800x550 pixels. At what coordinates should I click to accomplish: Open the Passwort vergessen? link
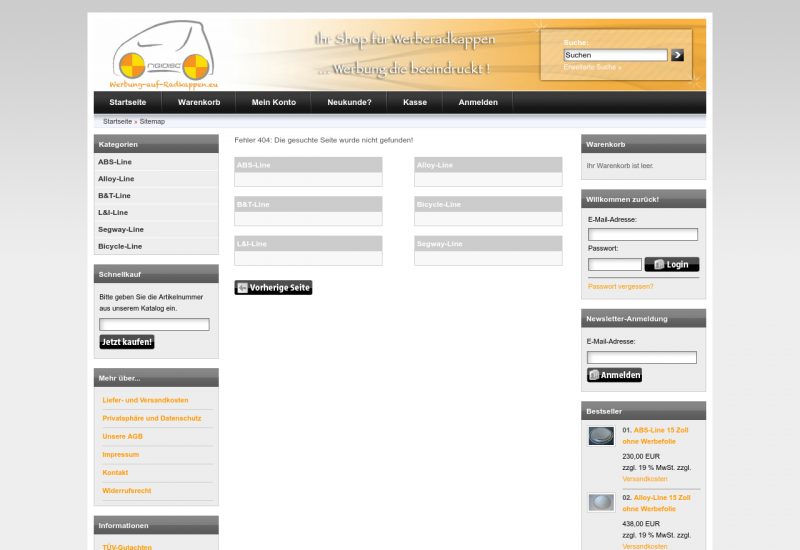621,286
